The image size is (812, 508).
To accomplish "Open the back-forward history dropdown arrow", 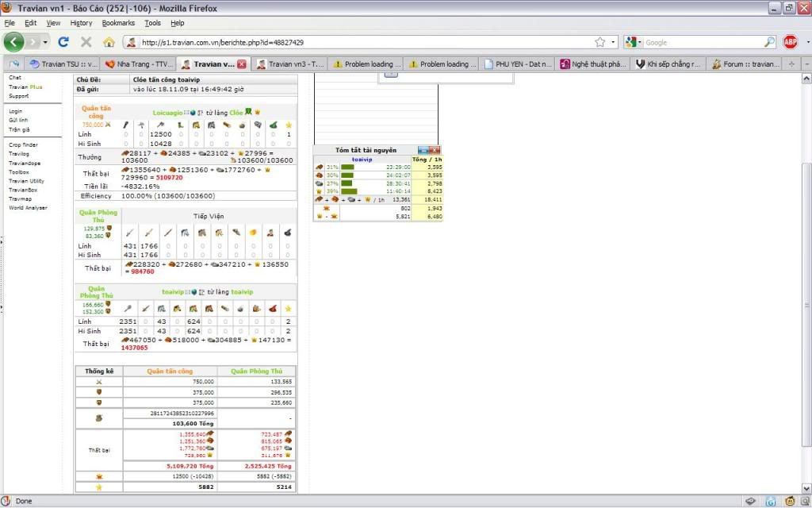I will pyautogui.click(x=45, y=42).
